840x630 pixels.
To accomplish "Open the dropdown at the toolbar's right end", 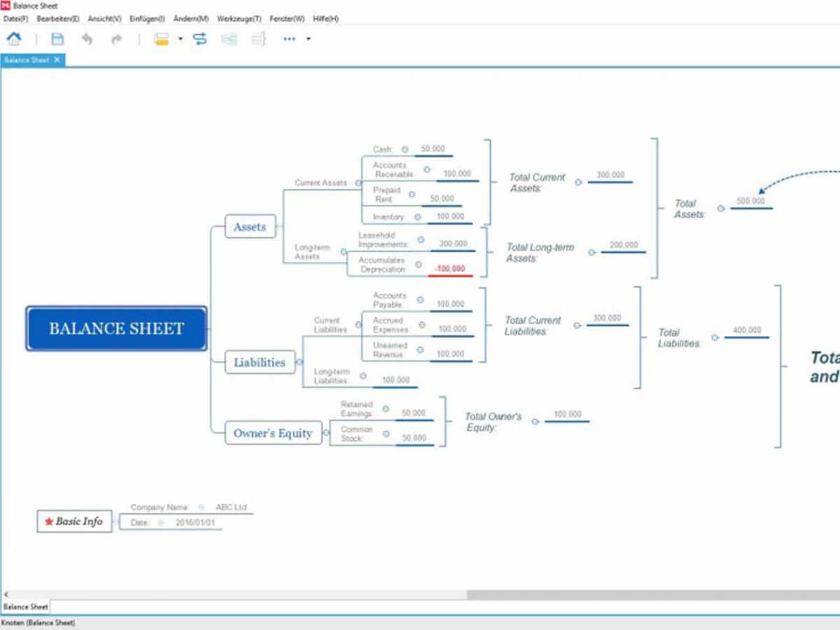I will [x=308, y=39].
